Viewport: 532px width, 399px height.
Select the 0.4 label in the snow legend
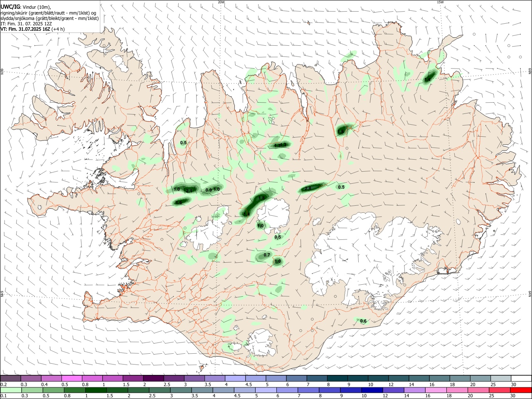click(44, 384)
